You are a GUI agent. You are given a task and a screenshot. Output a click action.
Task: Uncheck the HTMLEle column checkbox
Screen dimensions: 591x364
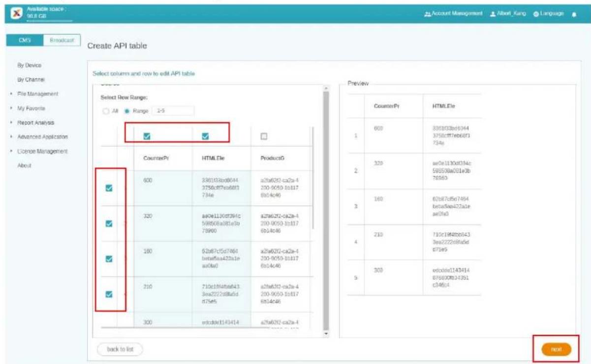205,136
